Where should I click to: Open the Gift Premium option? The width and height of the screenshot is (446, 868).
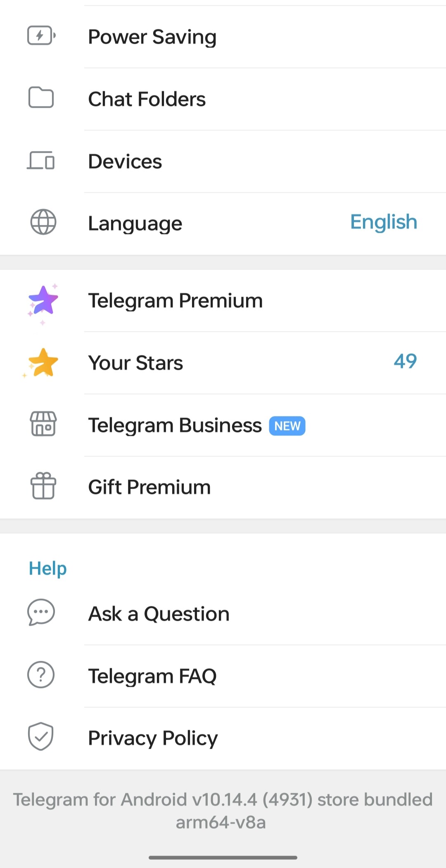(223, 487)
